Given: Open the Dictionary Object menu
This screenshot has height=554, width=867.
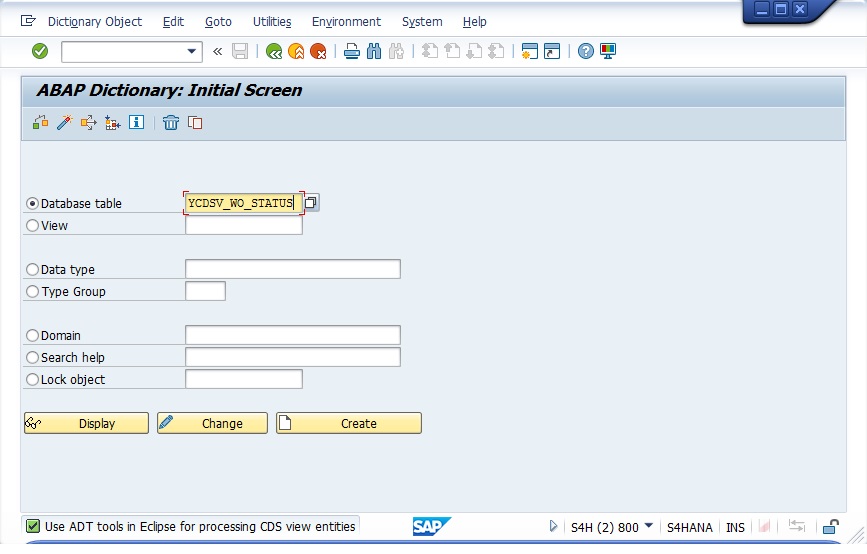Looking at the screenshot, I should tap(95, 22).
